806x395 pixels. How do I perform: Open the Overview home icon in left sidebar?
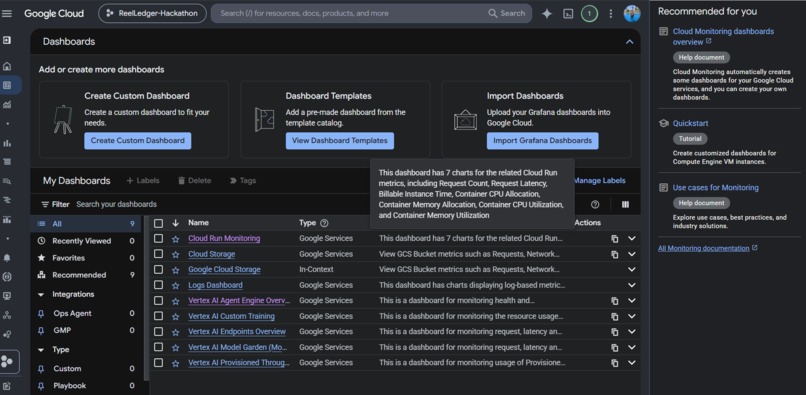point(7,66)
